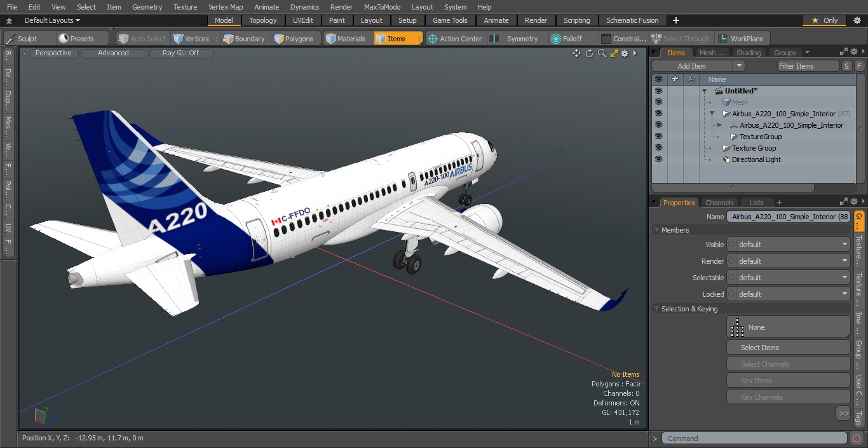The width and height of the screenshot is (868, 448).
Task: Click the Select Items button
Action: (x=788, y=348)
